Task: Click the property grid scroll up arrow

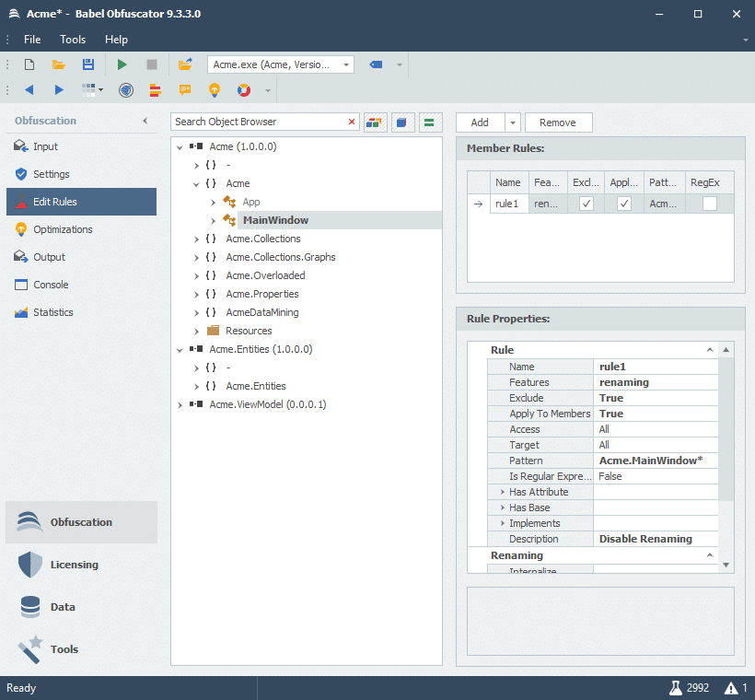Action: point(726,350)
